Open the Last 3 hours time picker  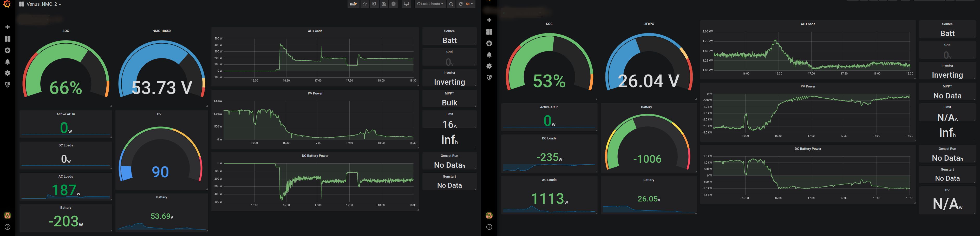pyautogui.click(x=430, y=4)
